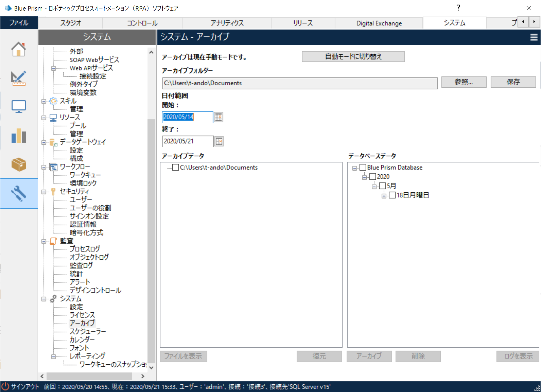This screenshot has height=392, width=541.
Task: Switch to the コントロール tab
Action: click(x=142, y=23)
